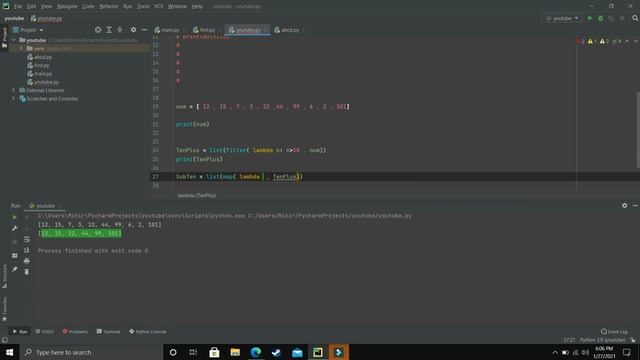Open the Terminal tool window button
The image size is (640, 360).
pos(108,331)
